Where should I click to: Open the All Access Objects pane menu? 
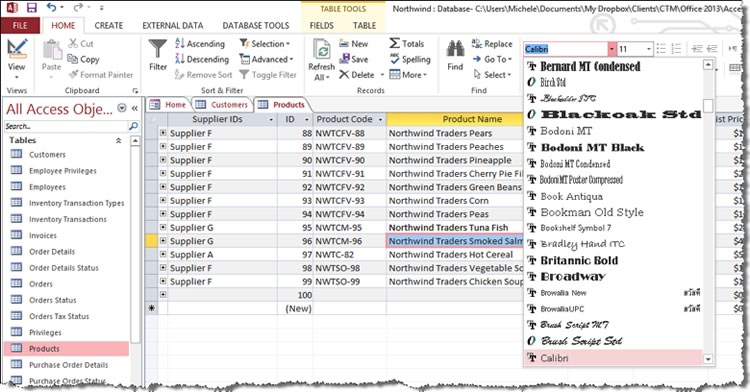click(x=122, y=108)
